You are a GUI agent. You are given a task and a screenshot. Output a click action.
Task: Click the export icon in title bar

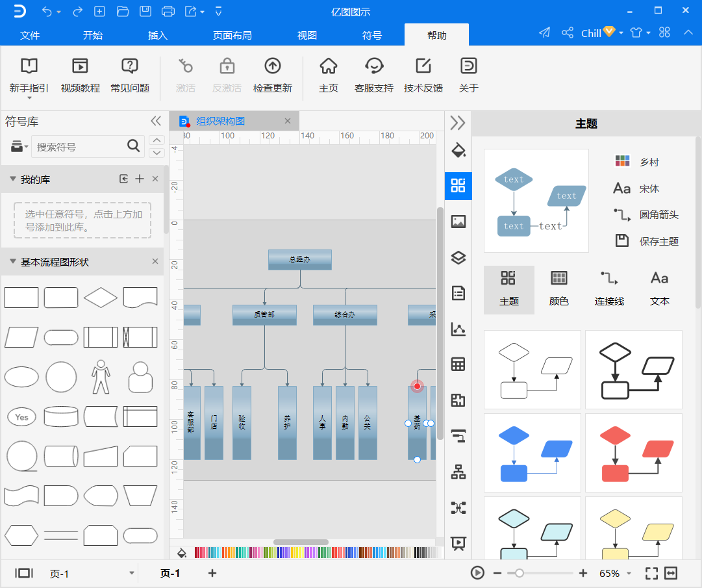(x=191, y=12)
